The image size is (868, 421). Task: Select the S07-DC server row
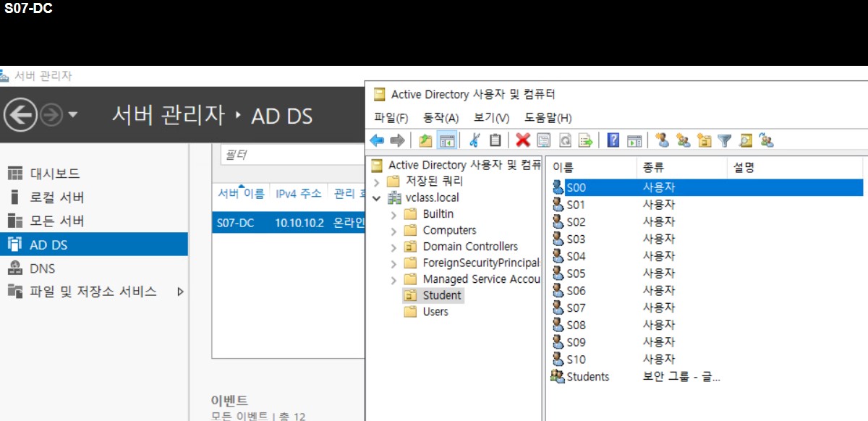pyautogui.click(x=289, y=223)
